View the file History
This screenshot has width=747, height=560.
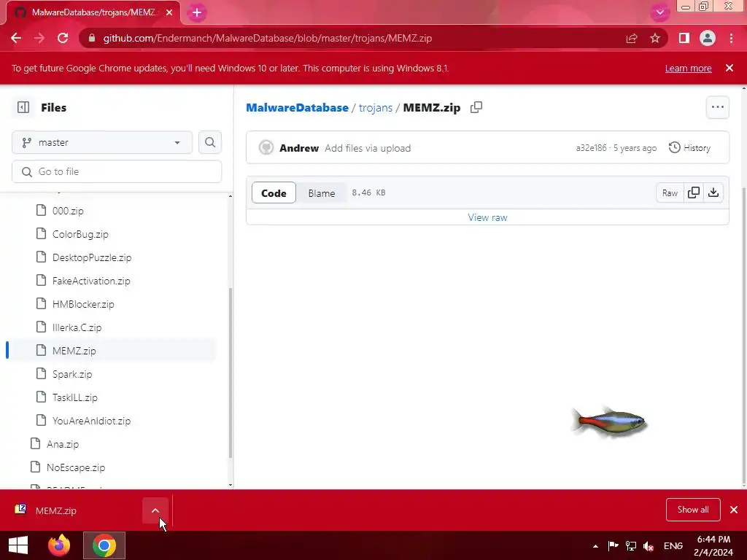pyautogui.click(x=689, y=147)
